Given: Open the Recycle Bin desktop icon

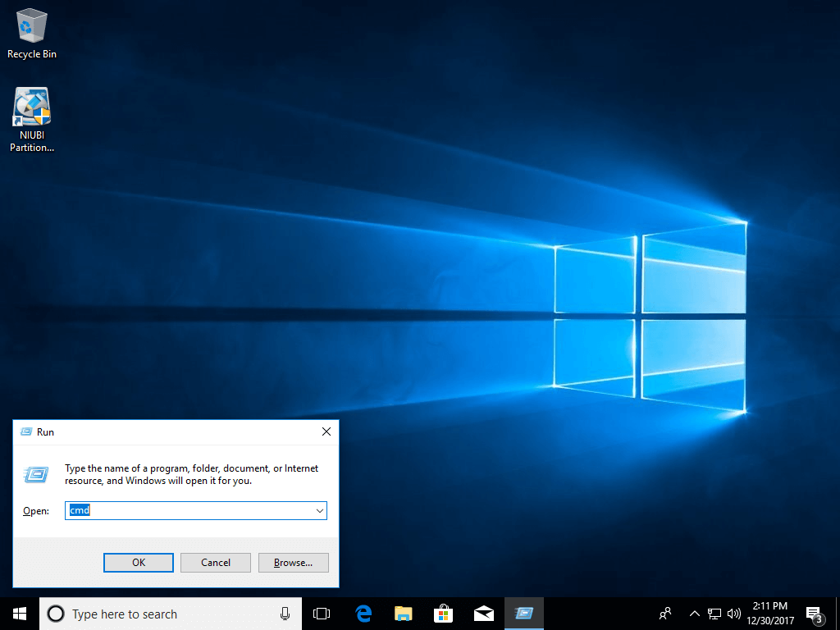Looking at the screenshot, I should pos(32,33).
